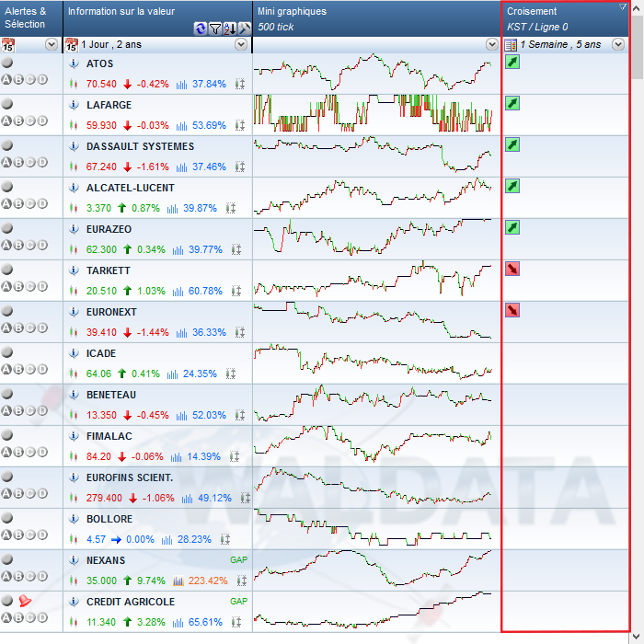Open info icon for LAFARGE

pos(74,105)
